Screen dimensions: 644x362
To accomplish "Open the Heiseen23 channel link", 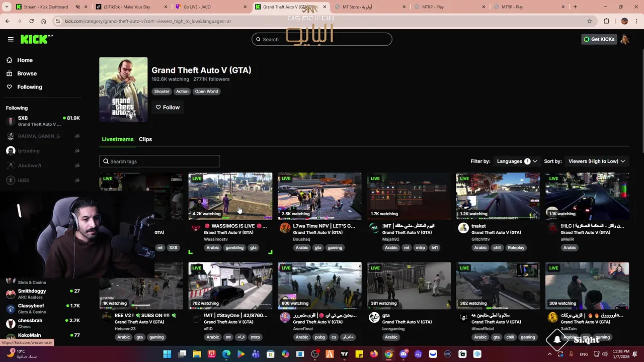I will pos(125,329).
